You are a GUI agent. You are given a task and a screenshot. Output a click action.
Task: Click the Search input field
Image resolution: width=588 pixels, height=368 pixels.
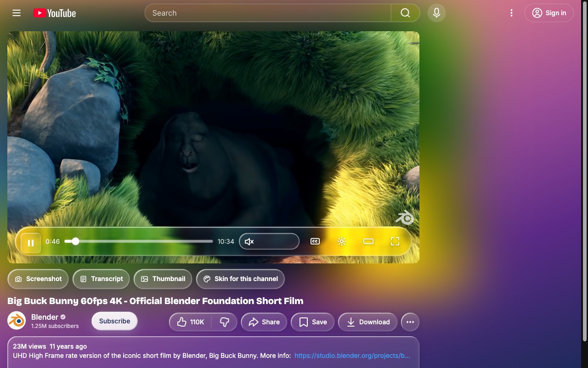click(x=268, y=13)
